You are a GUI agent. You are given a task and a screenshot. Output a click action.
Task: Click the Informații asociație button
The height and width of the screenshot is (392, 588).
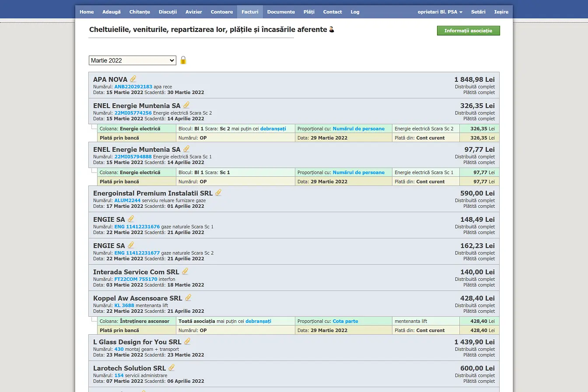468,31
